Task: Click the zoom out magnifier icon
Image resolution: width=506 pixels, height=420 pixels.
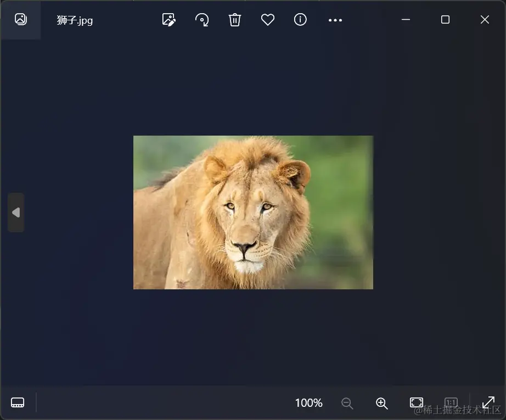Action: pyautogui.click(x=347, y=403)
